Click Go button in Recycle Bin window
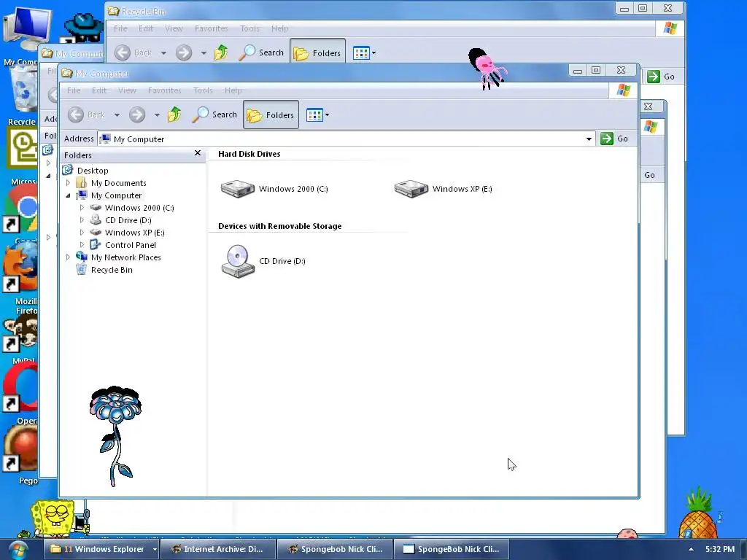Screen dimensions: 747x560 pyautogui.click(x=661, y=77)
